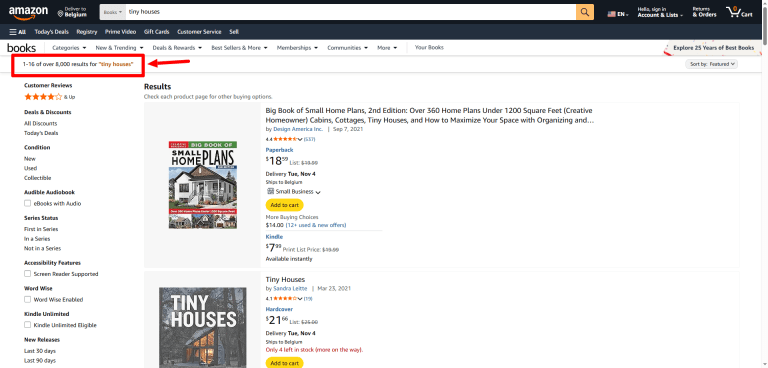The height and width of the screenshot is (368, 768).
Task: Check Screen Reader Supported
Action: (27, 274)
